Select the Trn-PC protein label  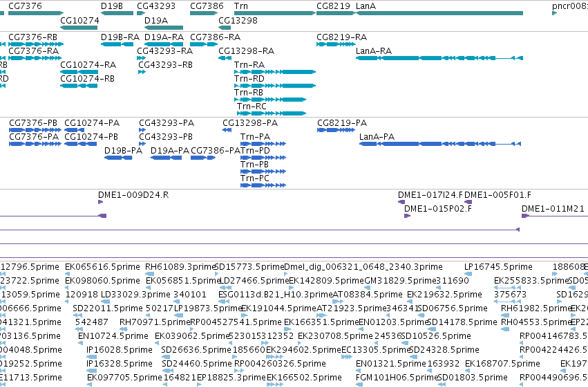(255, 178)
